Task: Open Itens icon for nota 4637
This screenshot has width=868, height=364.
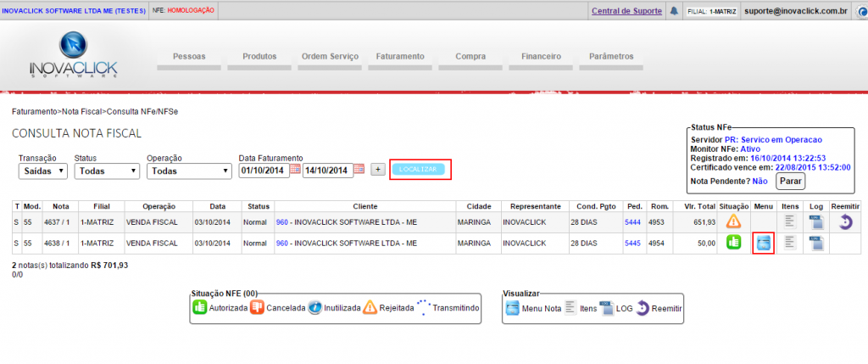Action: 789,221
